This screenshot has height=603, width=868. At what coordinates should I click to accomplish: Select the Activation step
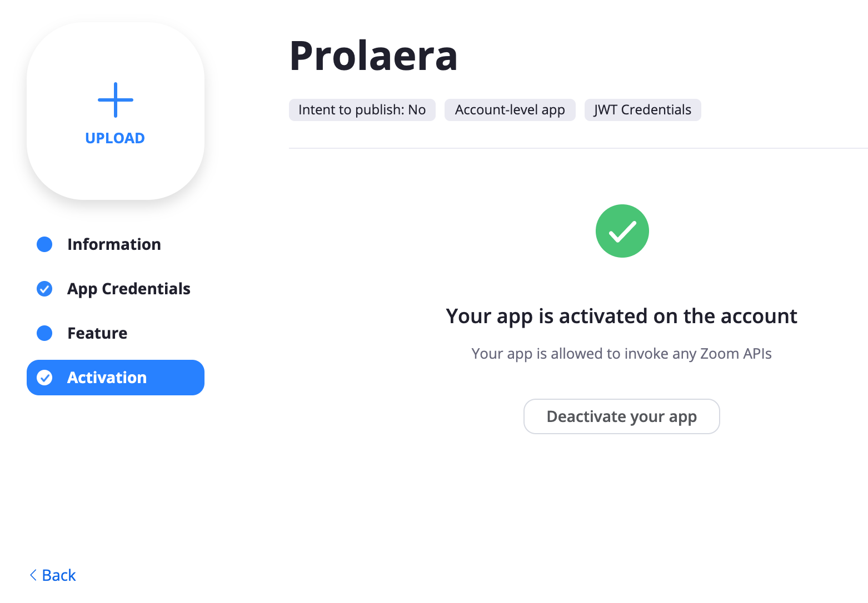[x=116, y=378]
